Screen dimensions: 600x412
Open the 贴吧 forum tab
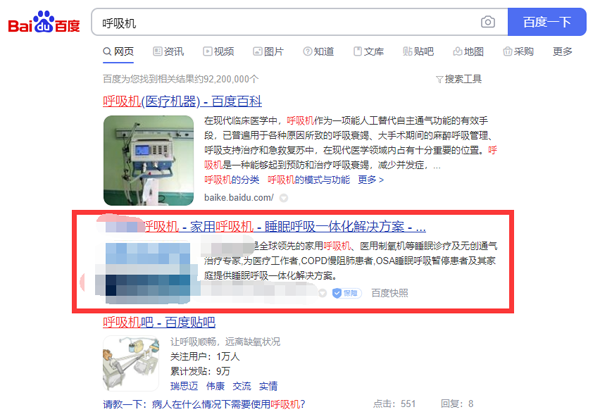(x=418, y=51)
